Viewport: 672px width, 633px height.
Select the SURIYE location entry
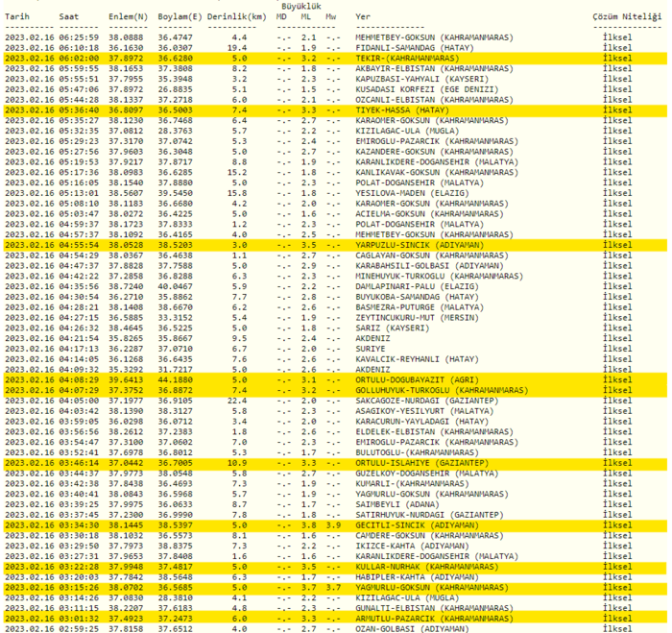(370, 349)
